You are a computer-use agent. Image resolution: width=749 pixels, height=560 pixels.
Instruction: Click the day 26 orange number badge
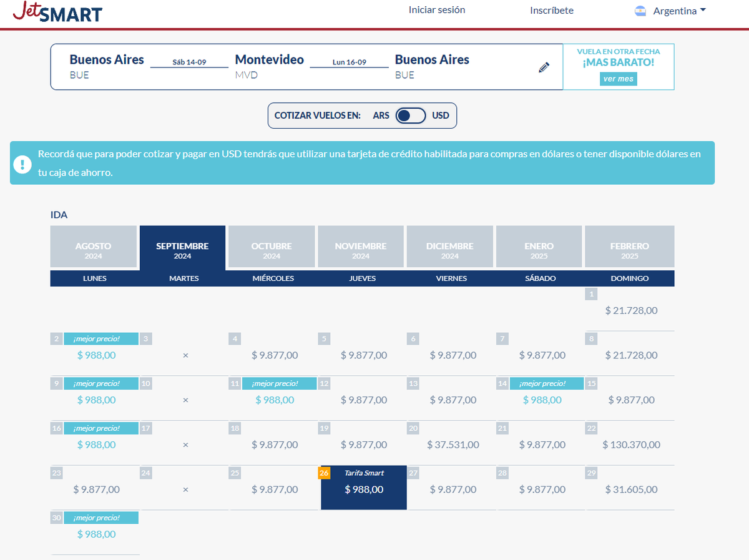pyautogui.click(x=324, y=473)
